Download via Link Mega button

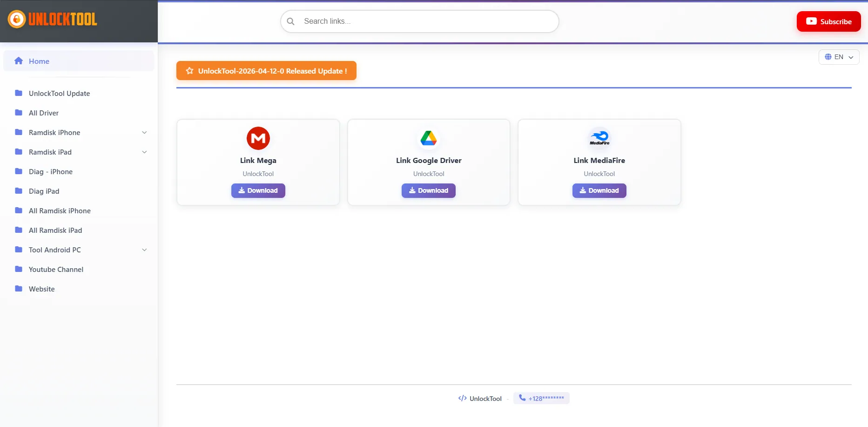[258, 190]
